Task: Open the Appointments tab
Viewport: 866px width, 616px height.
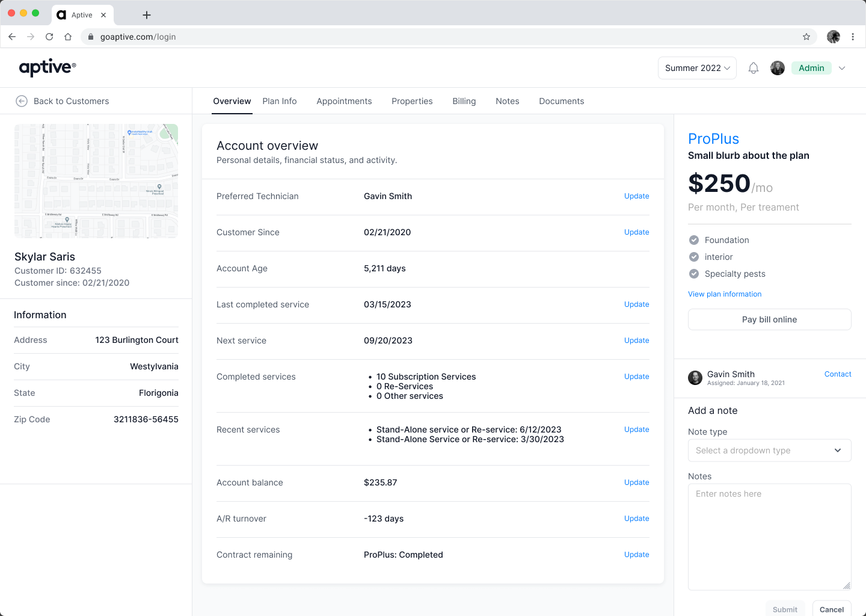Action: (x=344, y=101)
